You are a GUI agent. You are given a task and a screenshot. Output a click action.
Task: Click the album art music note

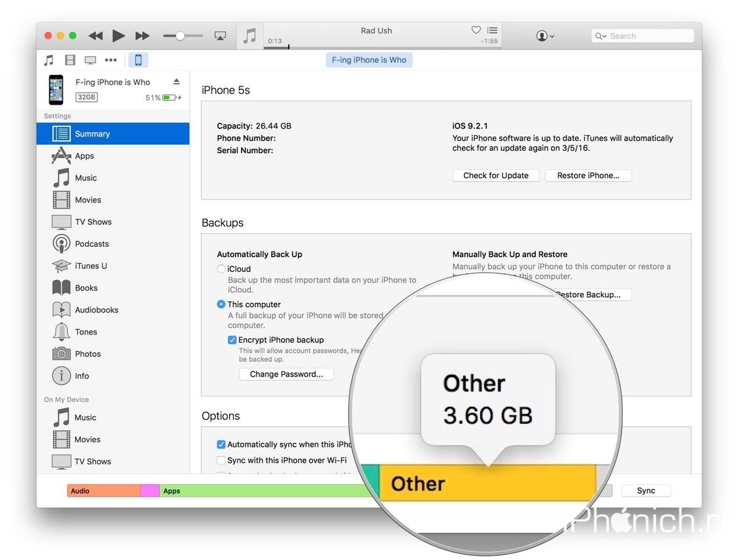click(x=249, y=36)
